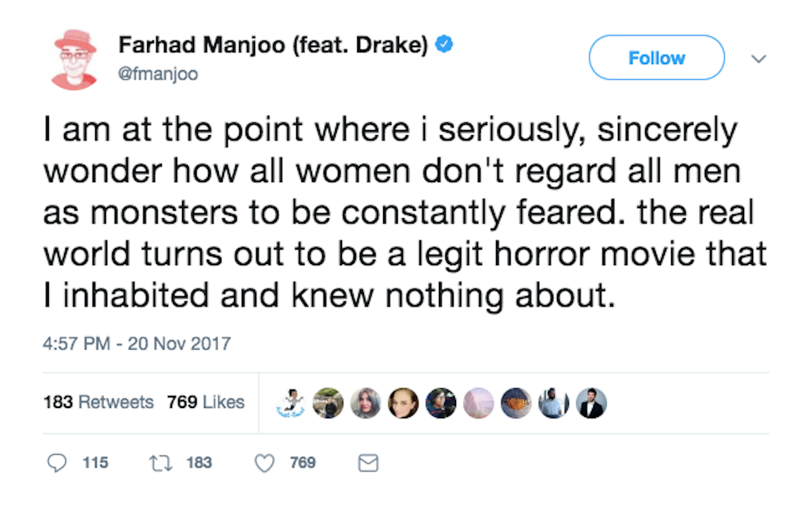Click the reply speech bubble icon
The width and height of the screenshot is (812, 507).
tap(57, 463)
